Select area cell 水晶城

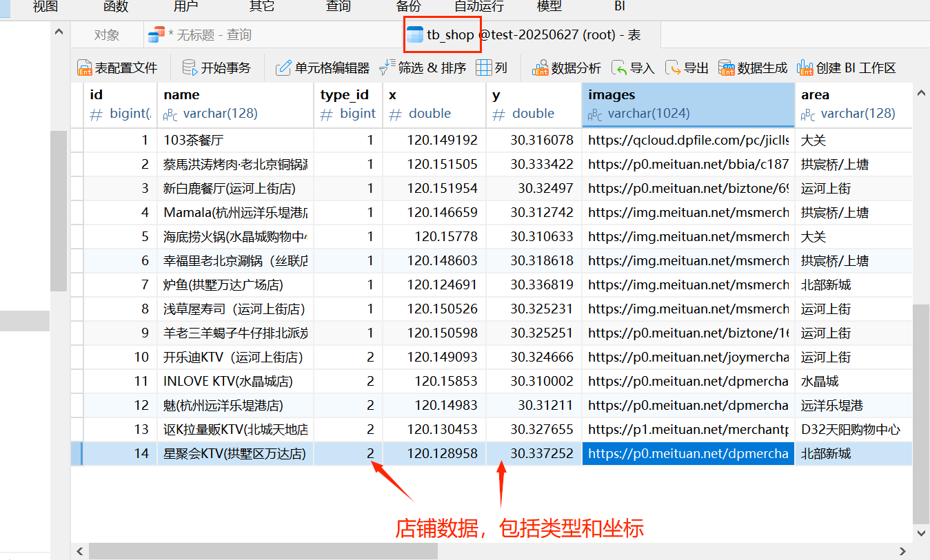(x=853, y=381)
